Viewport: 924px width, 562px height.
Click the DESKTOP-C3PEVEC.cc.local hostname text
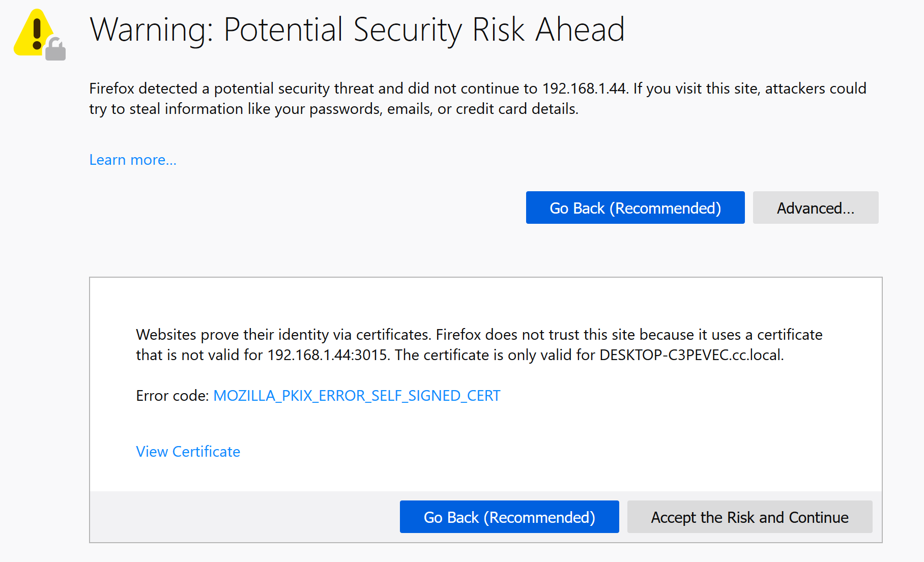coord(690,355)
